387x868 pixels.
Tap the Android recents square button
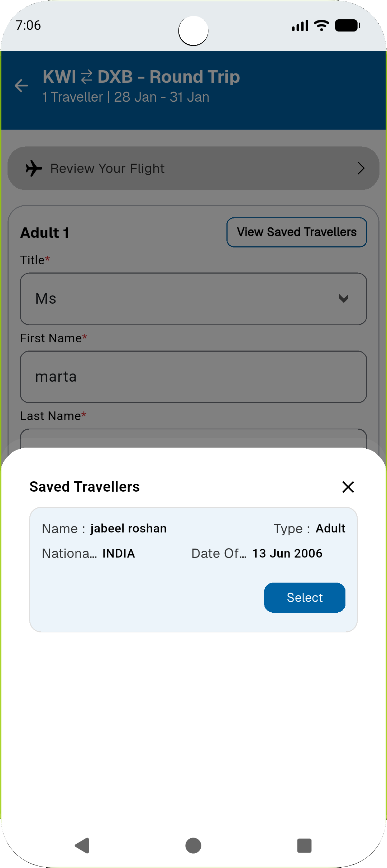[x=304, y=846]
